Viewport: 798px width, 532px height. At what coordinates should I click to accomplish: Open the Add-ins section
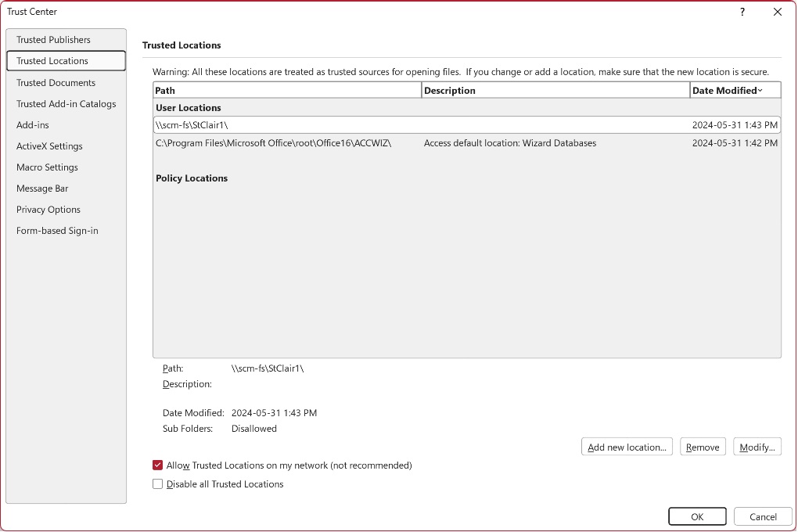coord(32,124)
